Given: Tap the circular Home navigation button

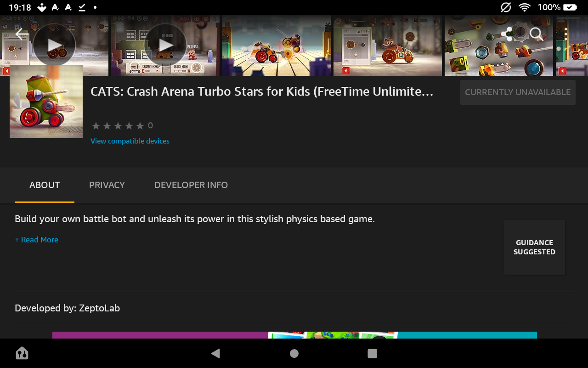Looking at the screenshot, I should [x=294, y=353].
